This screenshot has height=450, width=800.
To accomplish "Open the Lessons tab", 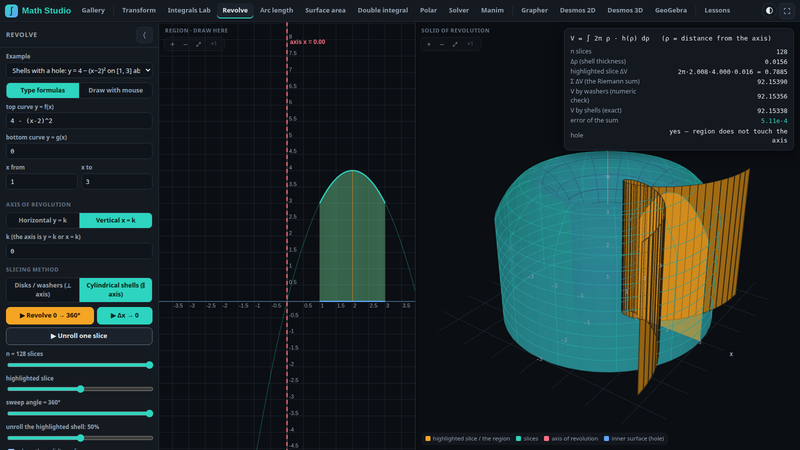I will point(717,10).
